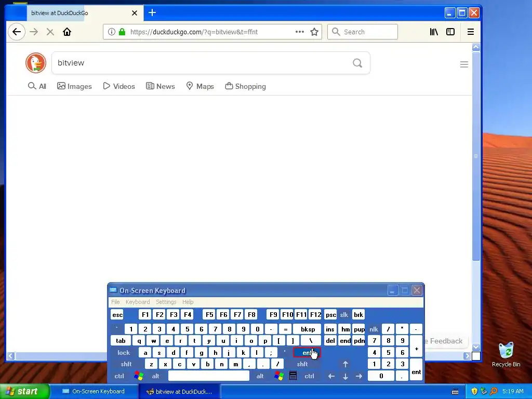Open the Settings menu in On-Screen Keyboard

pos(166,302)
